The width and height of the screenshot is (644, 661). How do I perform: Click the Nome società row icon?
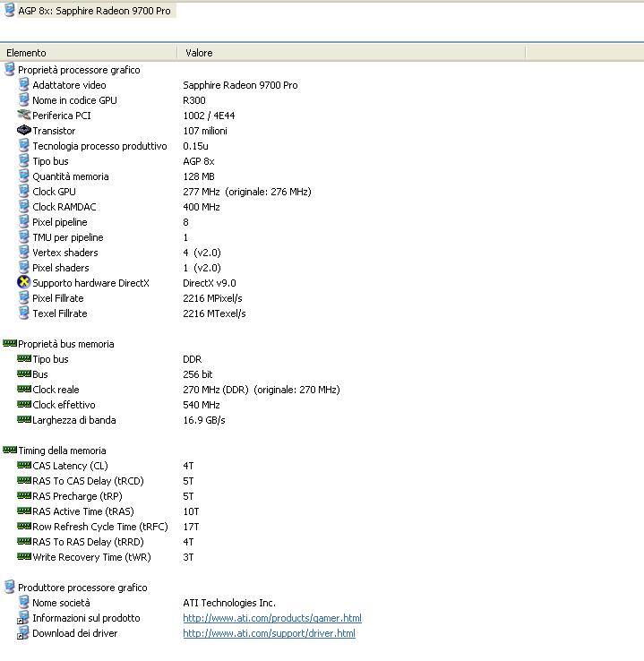(24, 602)
